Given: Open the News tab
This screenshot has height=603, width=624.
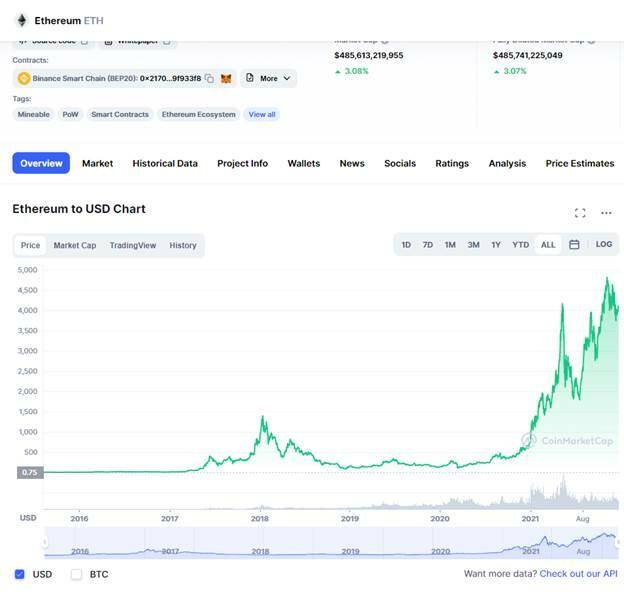Looking at the screenshot, I should click(352, 163).
